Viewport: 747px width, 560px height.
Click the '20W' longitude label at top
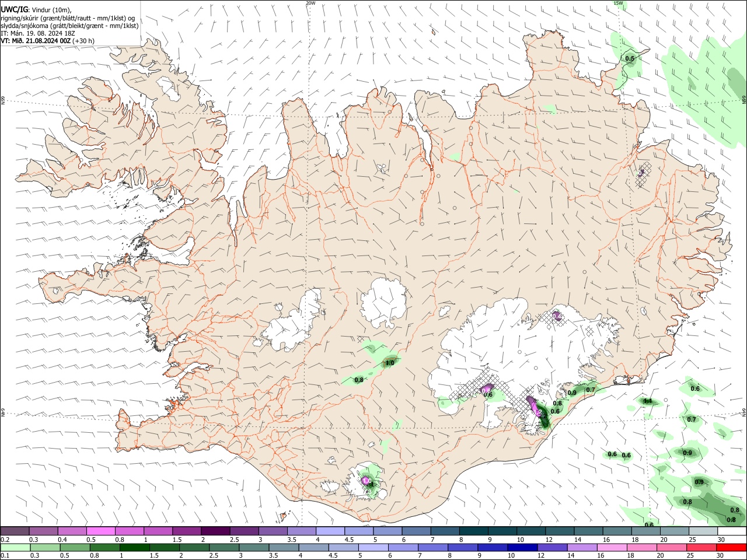click(310, 3)
